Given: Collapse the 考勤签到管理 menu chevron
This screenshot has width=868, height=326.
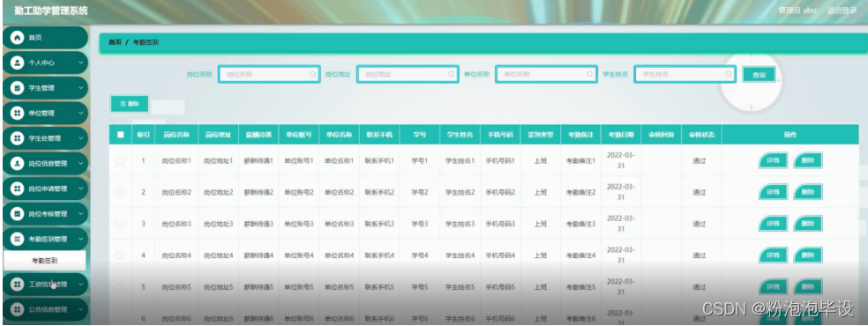Looking at the screenshot, I should 81,240.
